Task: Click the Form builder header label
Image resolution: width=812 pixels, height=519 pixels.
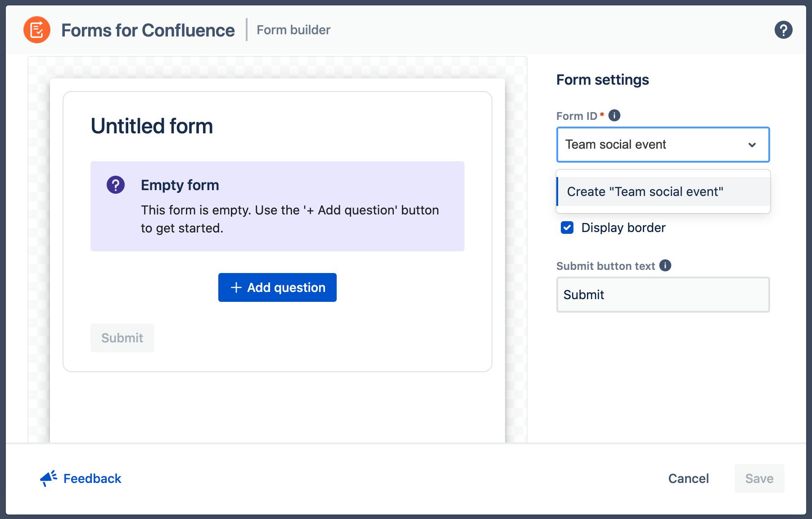Action: point(293,30)
